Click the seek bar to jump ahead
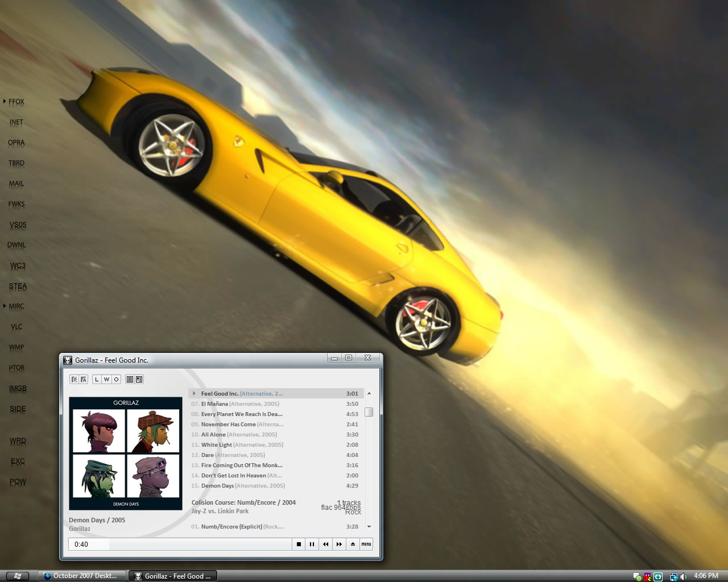The width and height of the screenshot is (728, 582). tap(199, 544)
